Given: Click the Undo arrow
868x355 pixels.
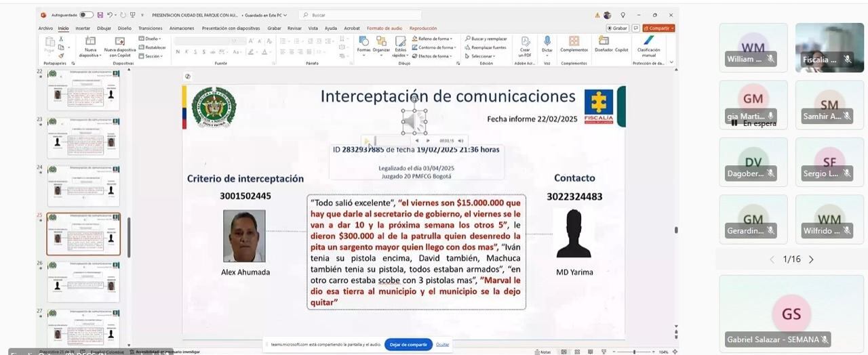Looking at the screenshot, I should click(110, 15).
